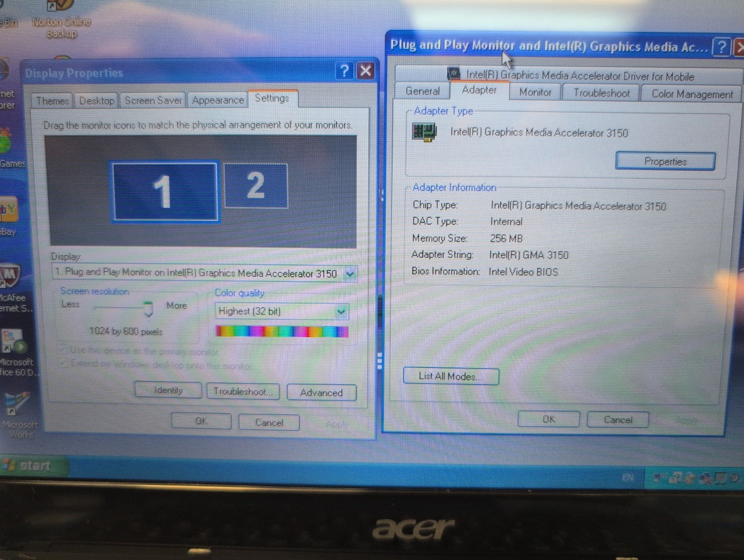
Task: Select the Settings tab
Action: pos(272,98)
